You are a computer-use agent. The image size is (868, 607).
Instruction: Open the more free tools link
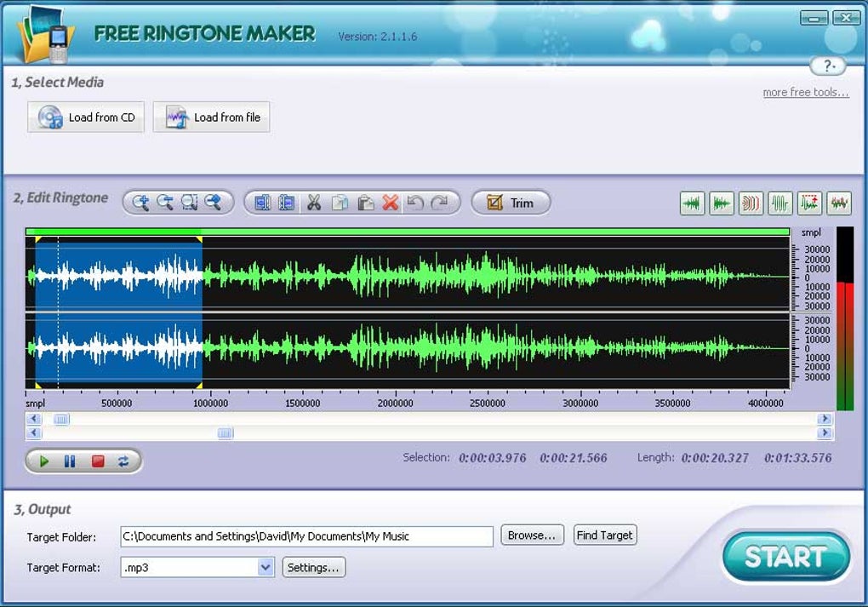coord(805,92)
